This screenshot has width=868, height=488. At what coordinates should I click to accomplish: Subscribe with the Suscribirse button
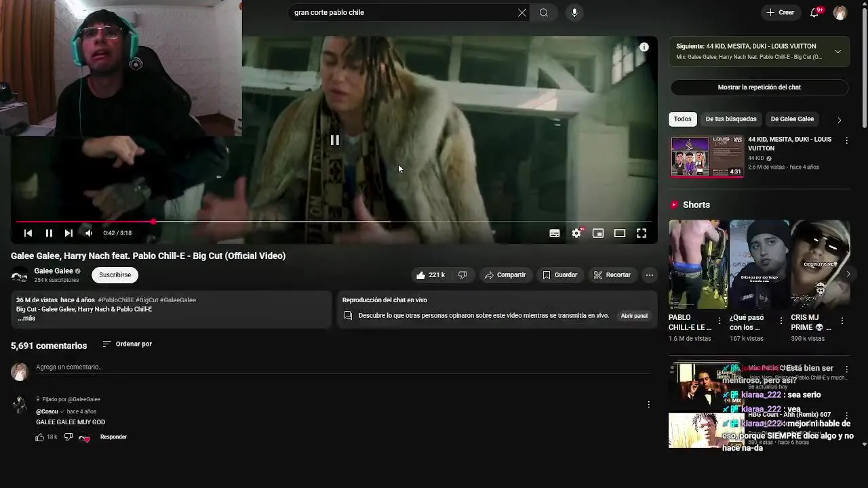coord(115,274)
